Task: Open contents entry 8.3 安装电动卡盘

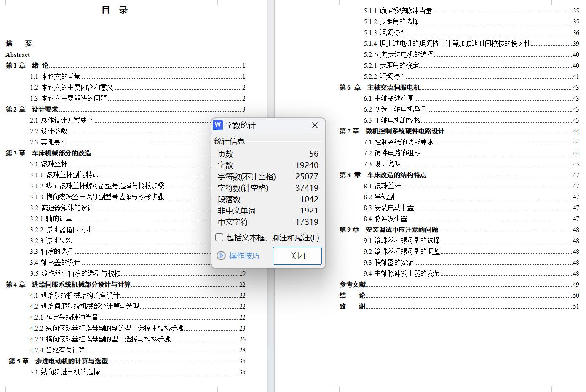Action: pos(471,208)
